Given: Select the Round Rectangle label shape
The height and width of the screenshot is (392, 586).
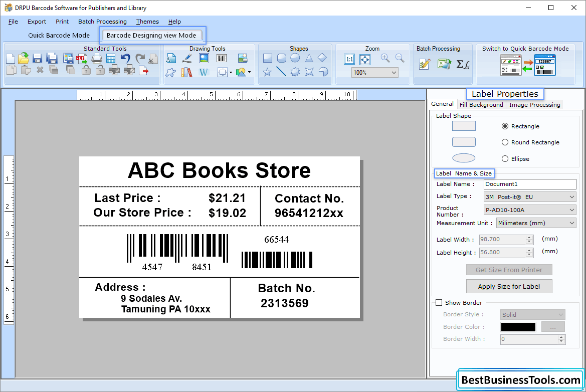Looking at the screenshot, I should point(505,142).
